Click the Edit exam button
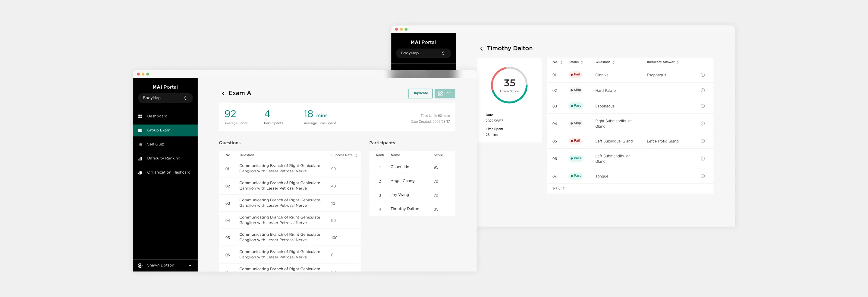The height and width of the screenshot is (297, 868). coord(445,94)
